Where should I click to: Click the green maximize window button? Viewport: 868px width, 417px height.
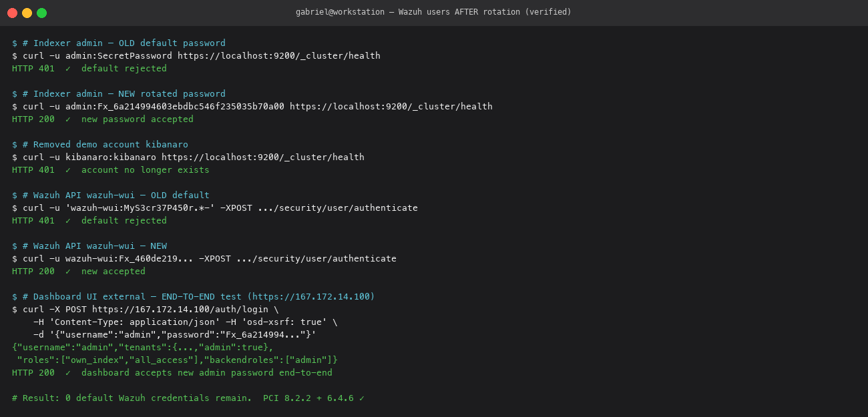coord(41,13)
